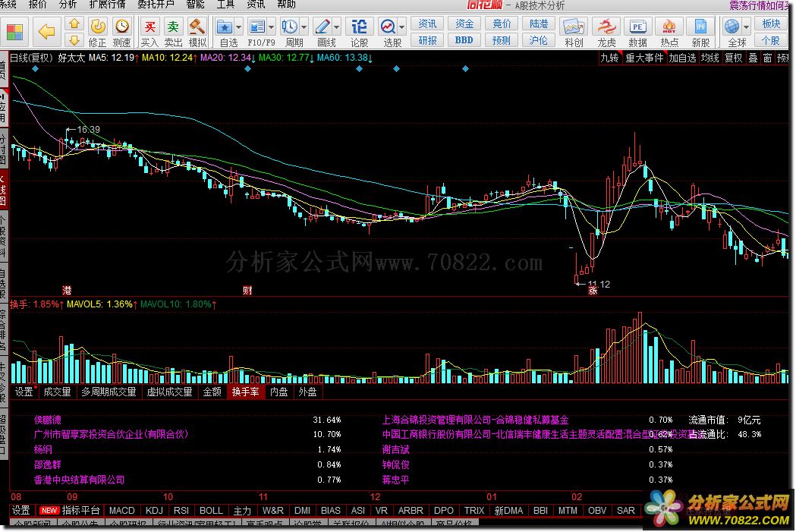The width and height of the screenshot is (796, 532).
Task: Click the 资讯 toolbar button
Action: 427,24
